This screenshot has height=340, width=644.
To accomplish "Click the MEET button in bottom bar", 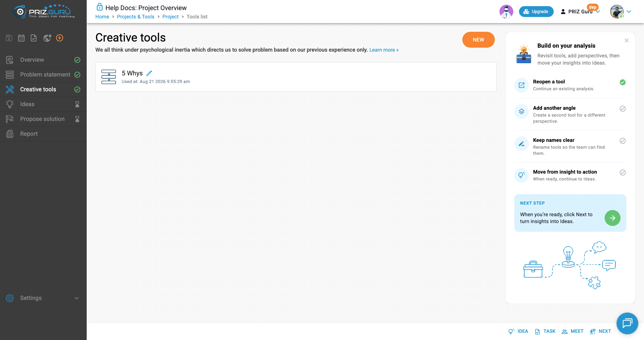I will click(573, 331).
